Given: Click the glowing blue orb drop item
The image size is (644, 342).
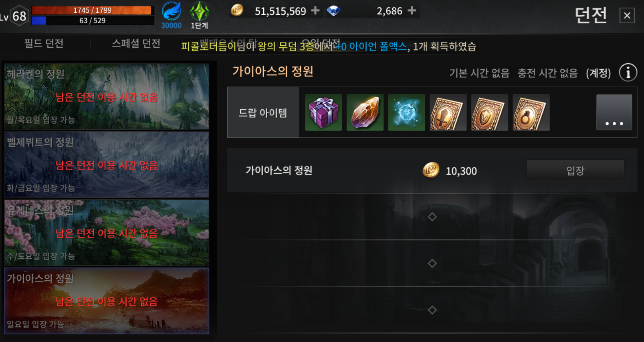Looking at the screenshot, I should pyautogui.click(x=406, y=113).
